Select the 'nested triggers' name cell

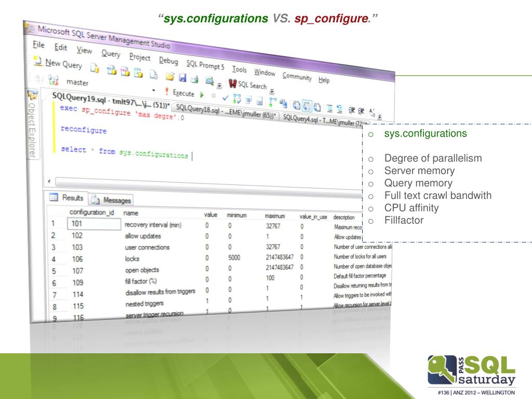[144, 303]
